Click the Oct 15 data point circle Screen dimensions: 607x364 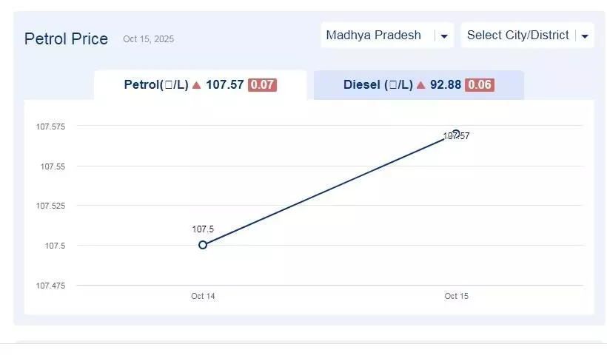click(x=456, y=134)
